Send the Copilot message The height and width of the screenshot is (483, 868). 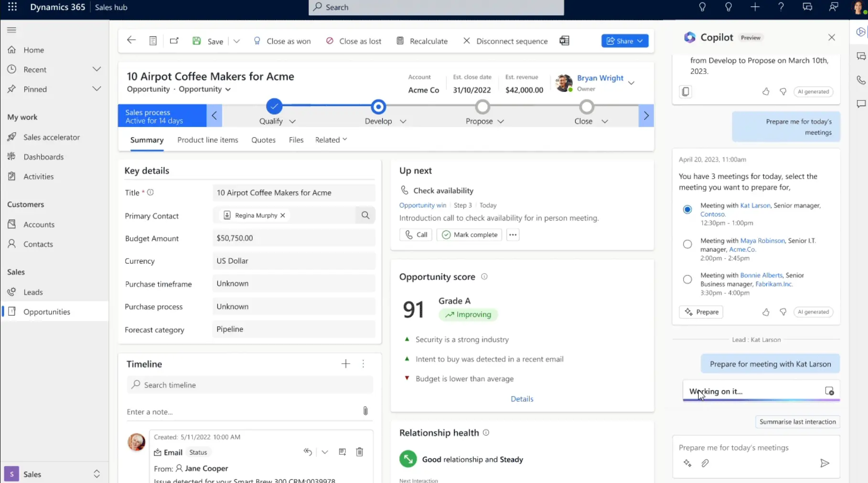pos(825,463)
